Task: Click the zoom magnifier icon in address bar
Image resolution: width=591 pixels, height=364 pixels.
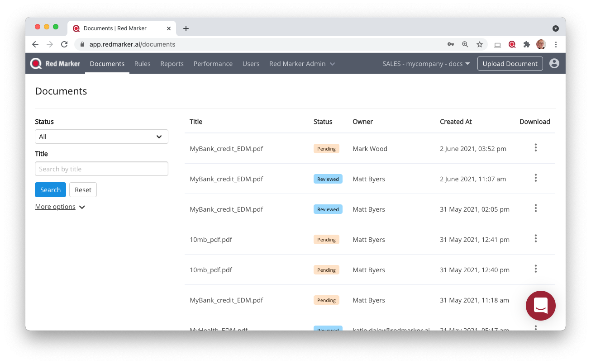Action: [x=465, y=44]
